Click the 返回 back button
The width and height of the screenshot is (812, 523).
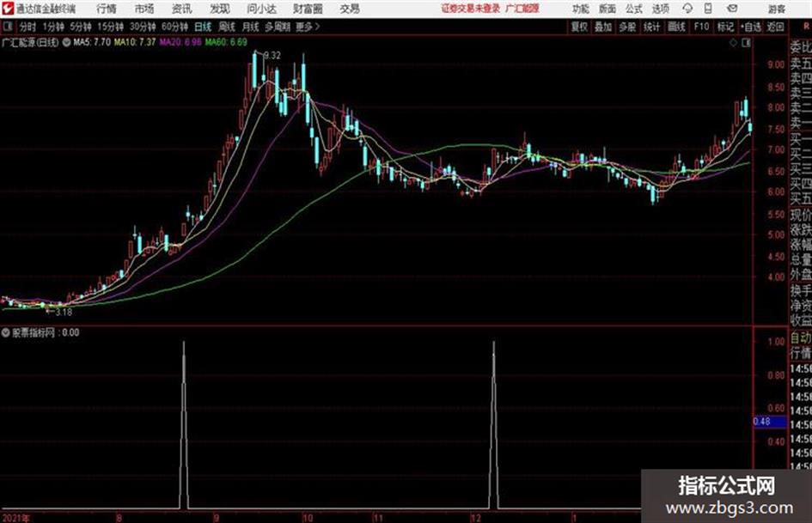pyautogui.click(x=775, y=27)
